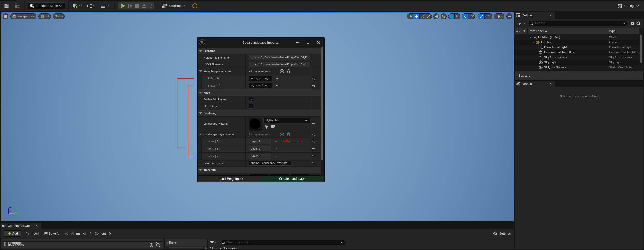Click the Create Landscape button
Image resolution: width=644 pixels, height=250 pixels.
coord(292,178)
